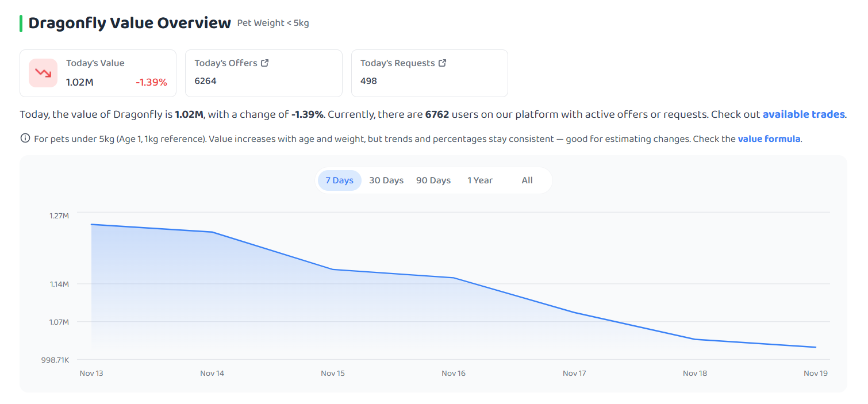Show the 1 Year chart range
Viewport: 868px width, 404px height.
coord(480,180)
